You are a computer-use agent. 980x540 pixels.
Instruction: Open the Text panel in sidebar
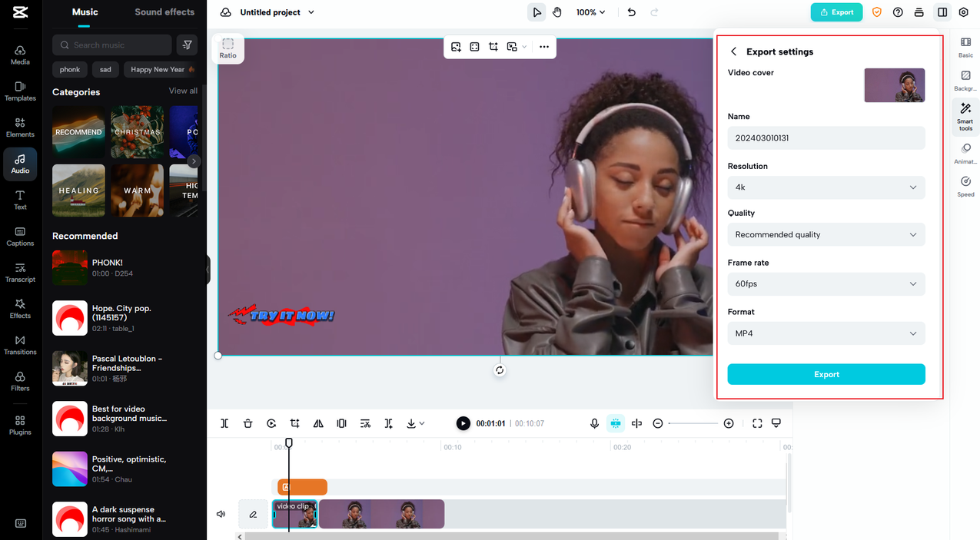(20, 200)
